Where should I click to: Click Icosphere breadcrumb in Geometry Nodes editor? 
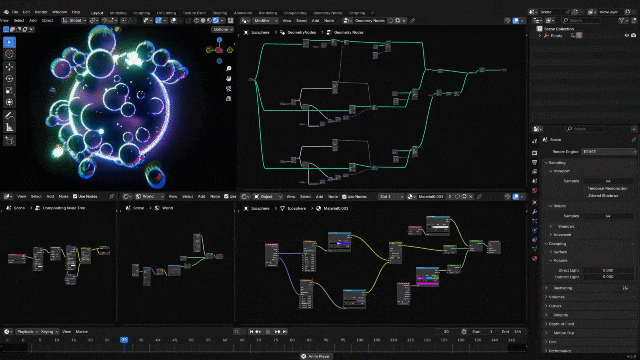tap(260, 32)
